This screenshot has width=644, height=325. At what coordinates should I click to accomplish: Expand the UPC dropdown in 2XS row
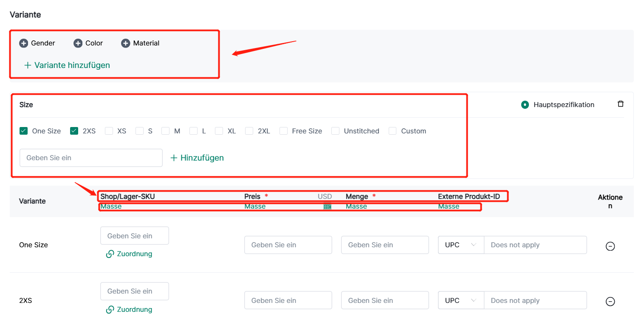point(461,300)
